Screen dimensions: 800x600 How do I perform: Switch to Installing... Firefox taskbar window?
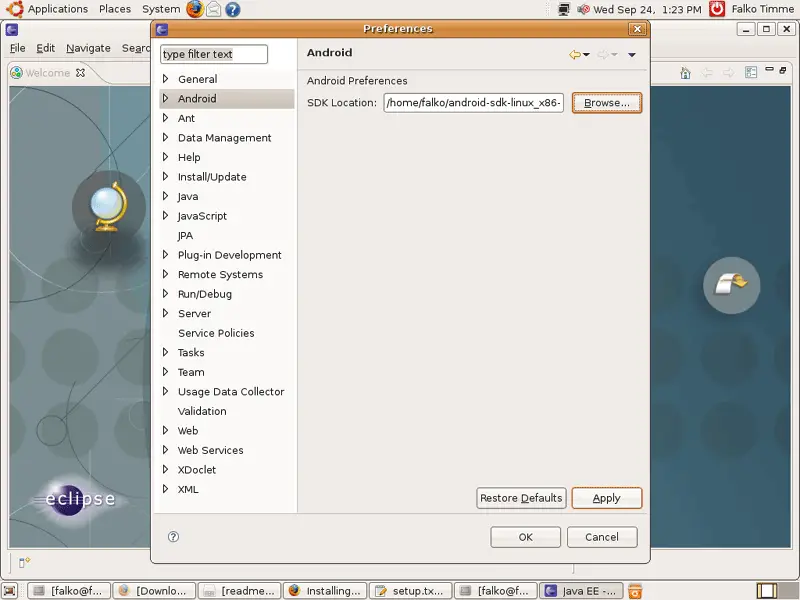(x=325, y=591)
